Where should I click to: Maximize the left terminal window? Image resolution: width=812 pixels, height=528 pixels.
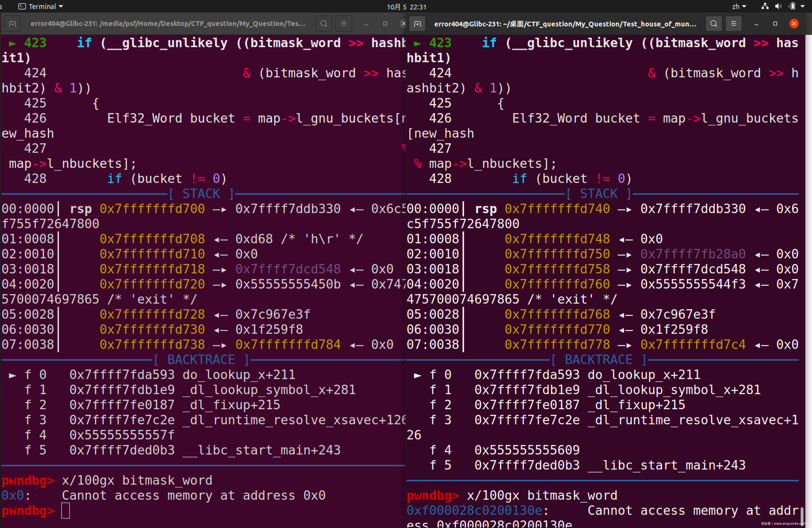click(x=385, y=24)
